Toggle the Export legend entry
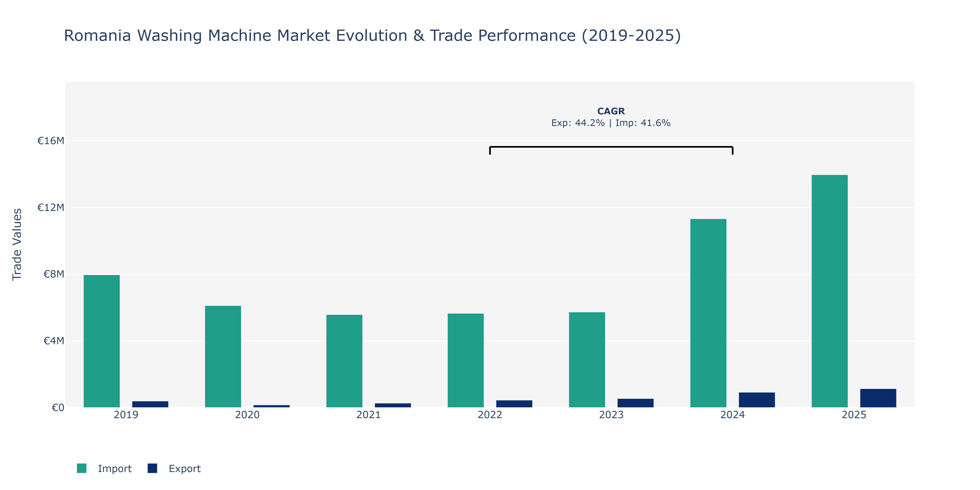The height and width of the screenshot is (490, 980). coord(174,468)
